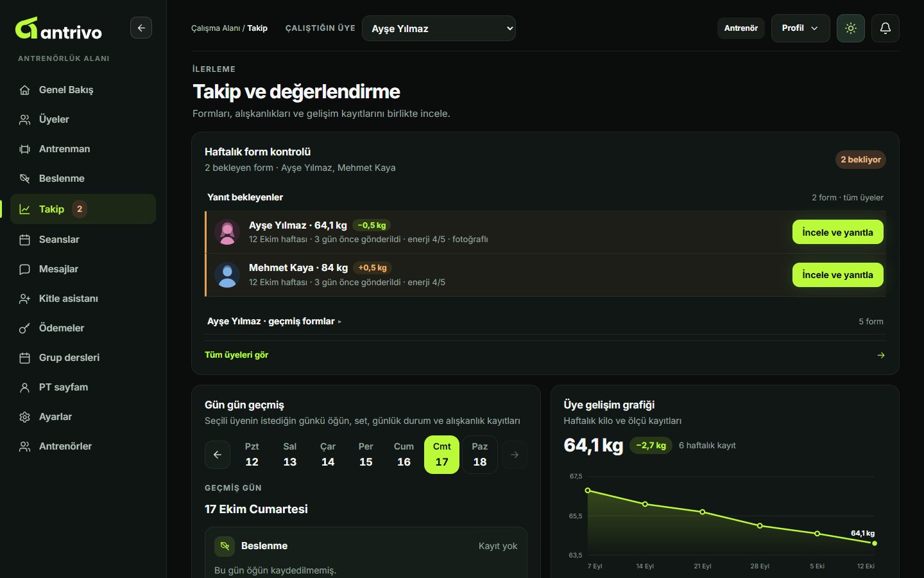This screenshot has width=924, height=578.
Task: Select Paz 18 day
Action: point(480,455)
